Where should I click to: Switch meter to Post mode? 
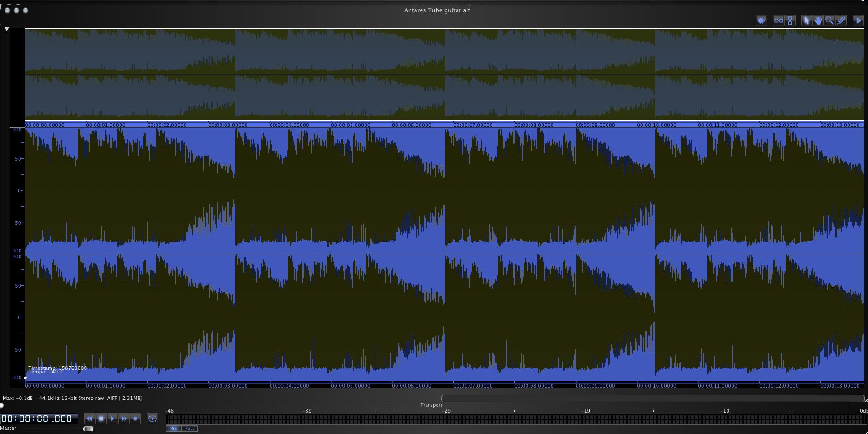click(190, 429)
